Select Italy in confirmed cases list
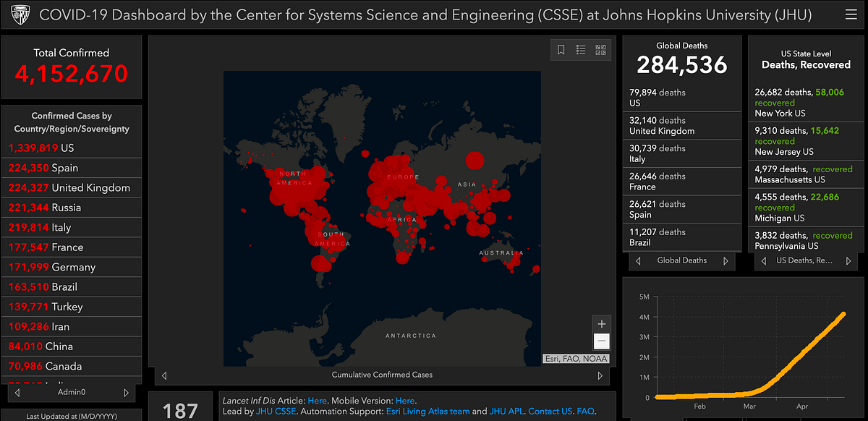 [71, 227]
